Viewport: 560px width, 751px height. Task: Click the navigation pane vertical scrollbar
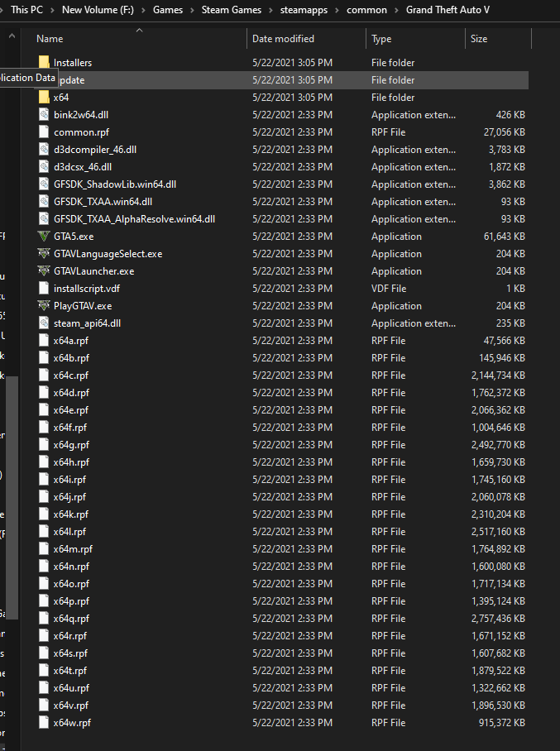(12, 497)
